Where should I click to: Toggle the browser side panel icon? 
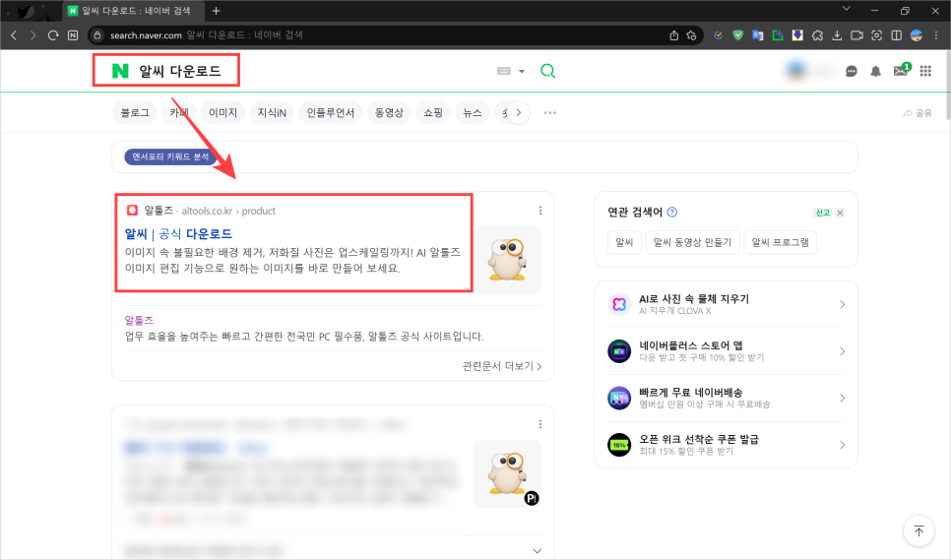[897, 35]
